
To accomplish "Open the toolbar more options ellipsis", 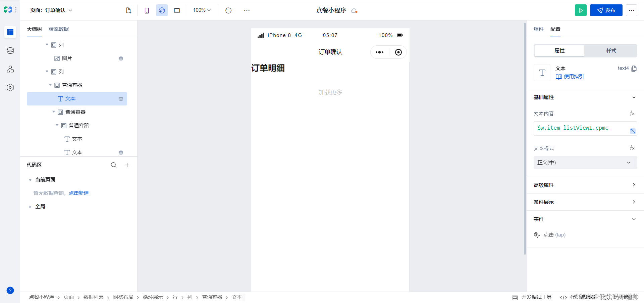I will click(x=247, y=10).
